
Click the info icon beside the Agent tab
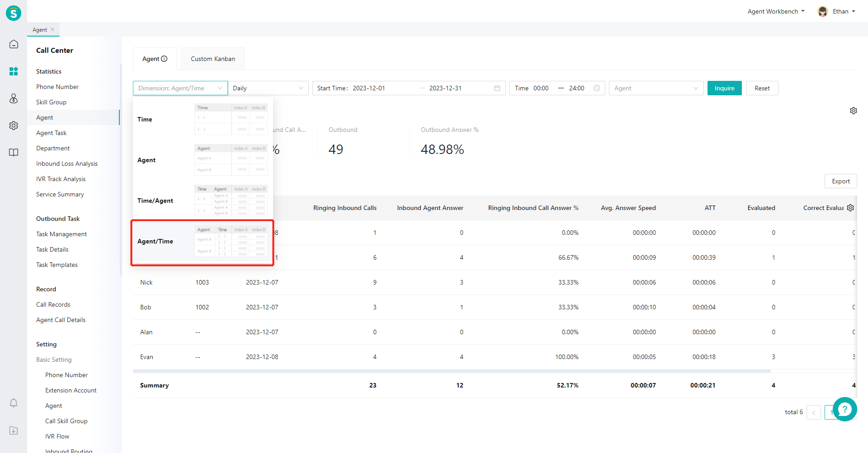click(164, 59)
